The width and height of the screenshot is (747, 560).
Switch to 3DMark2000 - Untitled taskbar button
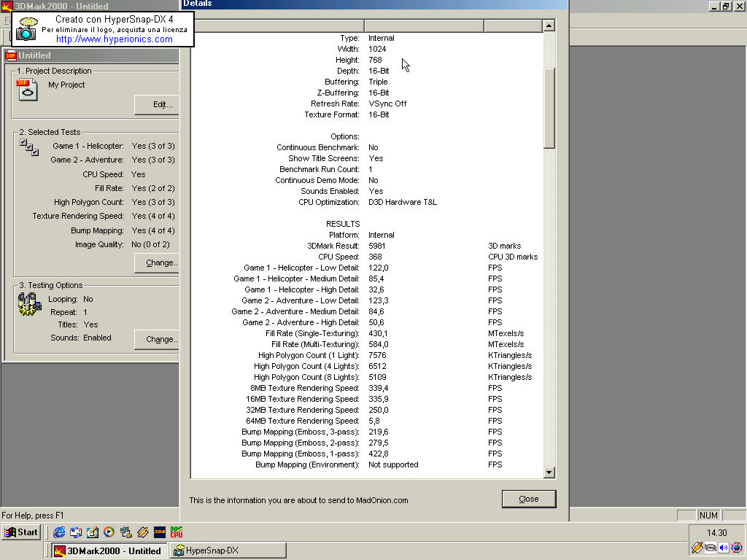point(109,551)
